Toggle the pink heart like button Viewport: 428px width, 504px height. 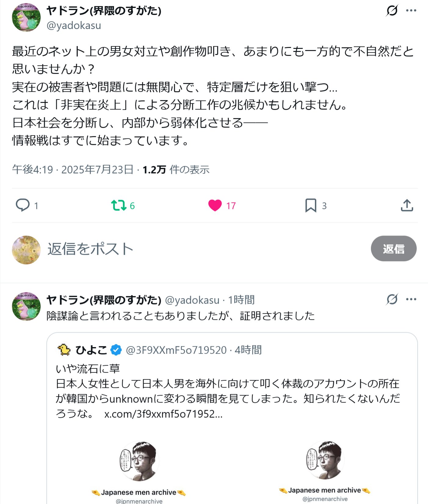[215, 205]
